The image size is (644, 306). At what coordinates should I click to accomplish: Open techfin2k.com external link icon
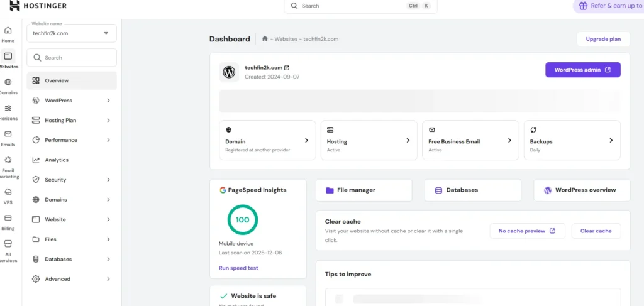287,68
